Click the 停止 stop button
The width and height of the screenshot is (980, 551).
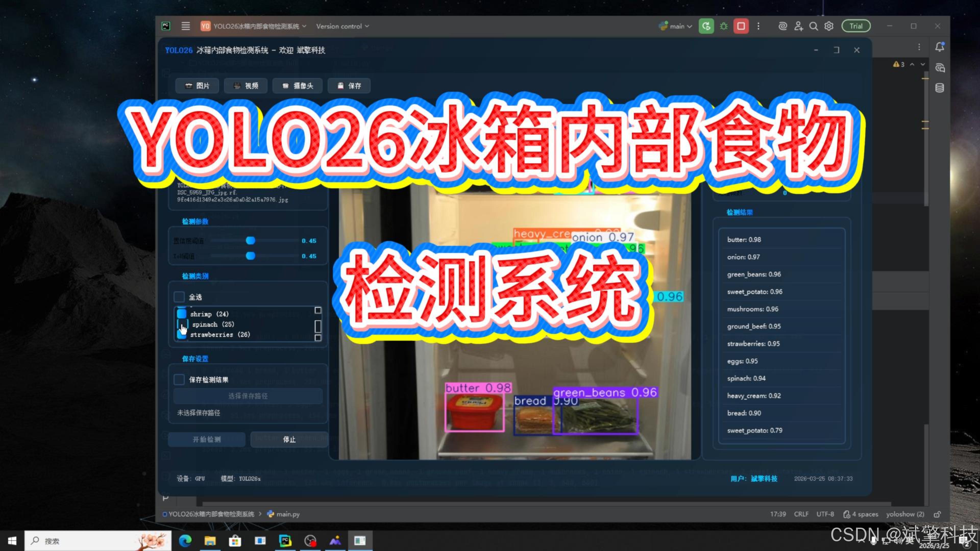[x=289, y=440]
